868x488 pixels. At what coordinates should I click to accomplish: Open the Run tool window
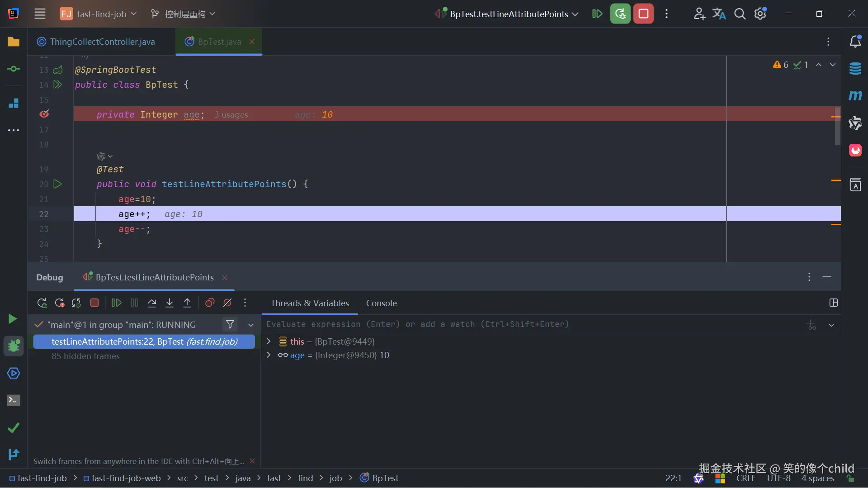[13, 319]
